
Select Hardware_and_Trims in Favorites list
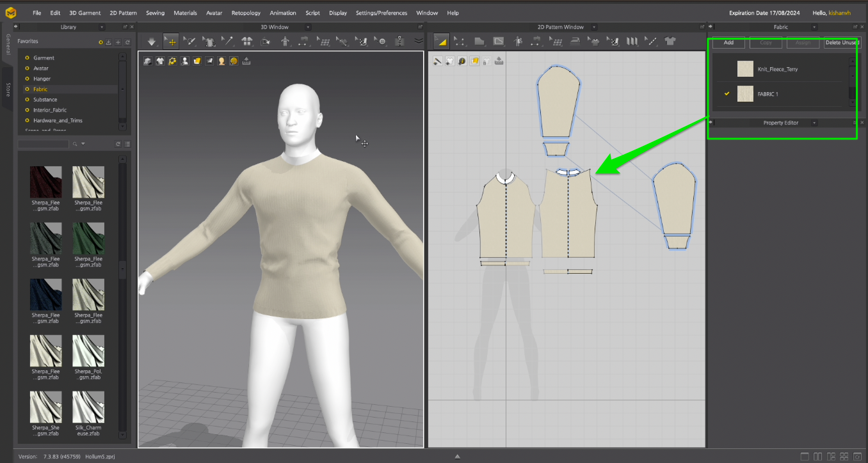pyautogui.click(x=58, y=121)
